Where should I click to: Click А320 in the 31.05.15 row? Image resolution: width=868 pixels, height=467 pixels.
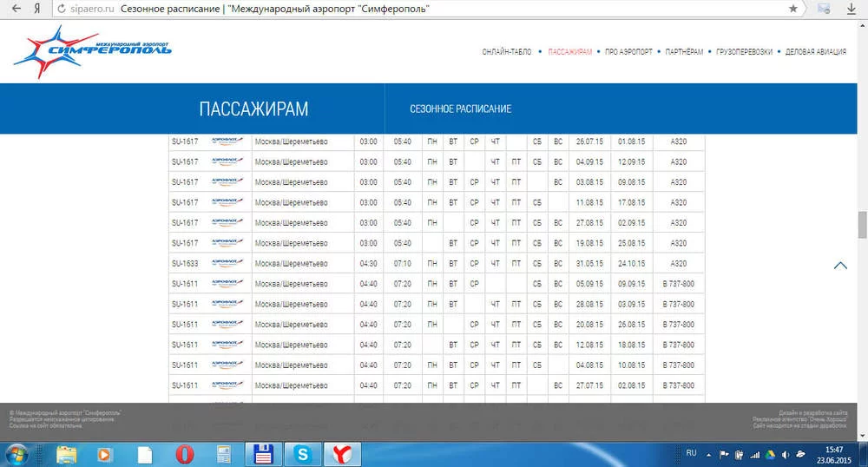click(679, 263)
